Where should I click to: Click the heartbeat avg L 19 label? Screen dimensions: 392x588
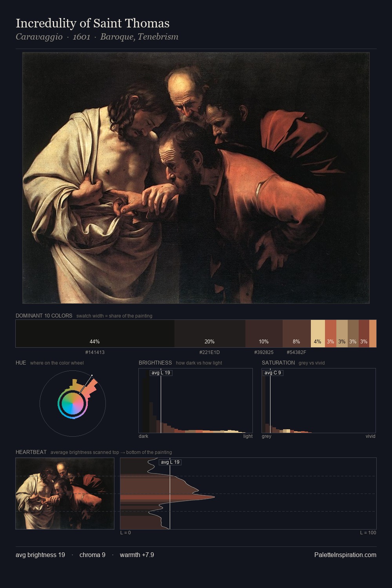pyautogui.click(x=170, y=462)
